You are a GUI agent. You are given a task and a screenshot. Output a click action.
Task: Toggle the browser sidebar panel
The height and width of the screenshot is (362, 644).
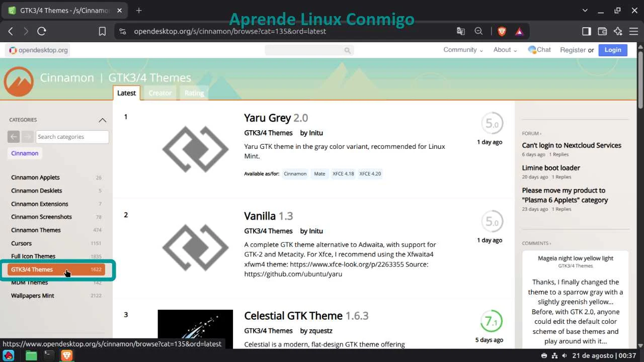[x=587, y=31]
